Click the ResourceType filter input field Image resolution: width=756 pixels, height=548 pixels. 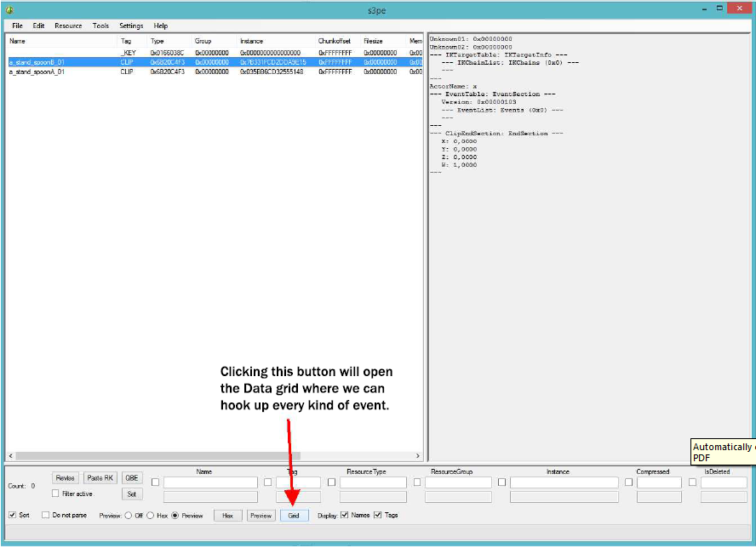[x=373, y=482]
